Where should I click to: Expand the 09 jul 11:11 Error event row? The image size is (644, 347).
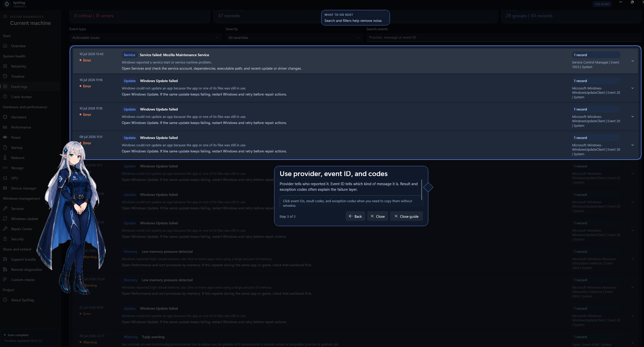click(x=633, y=145)
